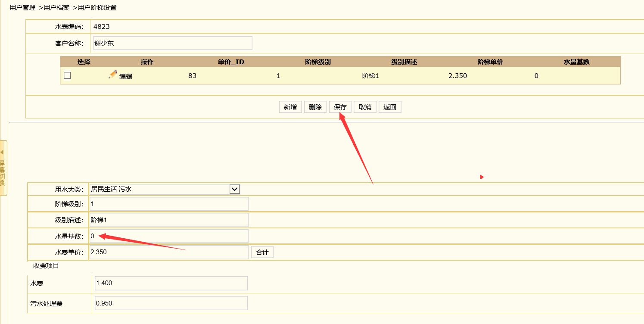Select the 污水处理费 input showing 0.950

[171, 303]
